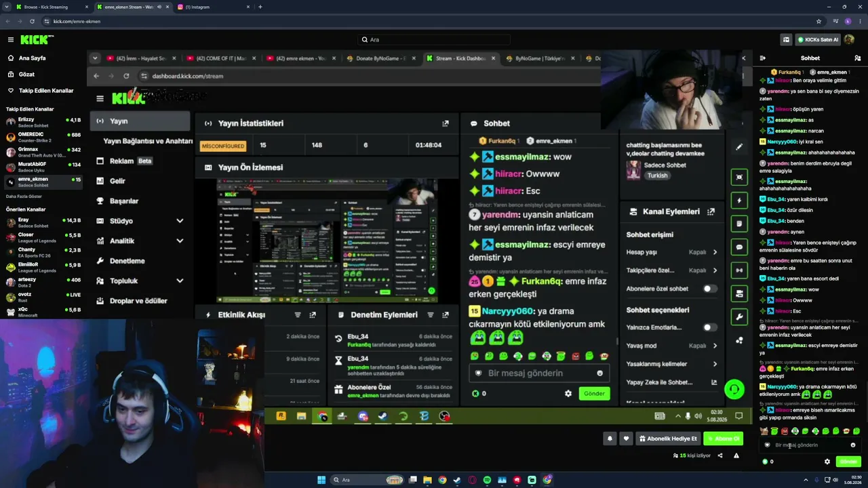Image resolution: width=868 pixels, height=488 pixels.
Task: Click the KICK logo in the site header
Action: click(x=37, y=40)
